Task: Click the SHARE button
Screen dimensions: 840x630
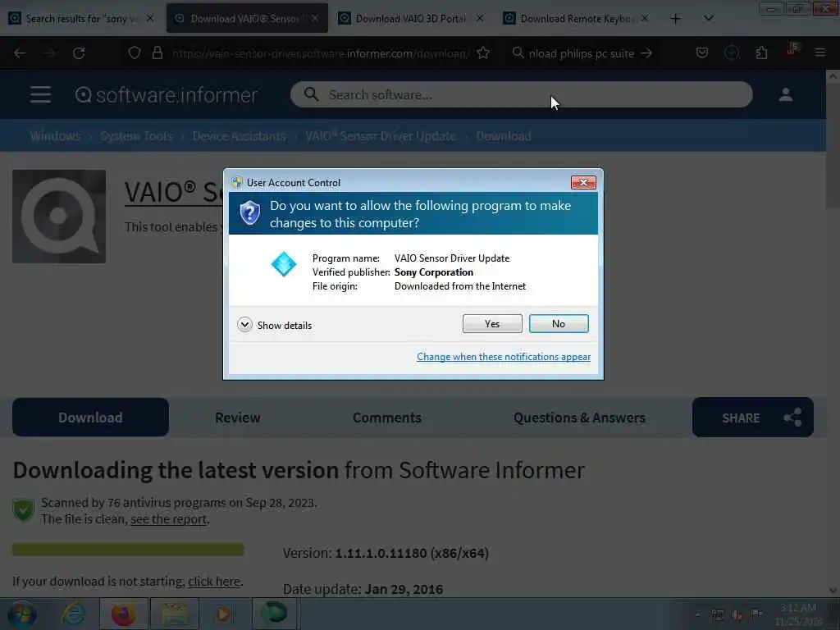Action: [753, 418]
